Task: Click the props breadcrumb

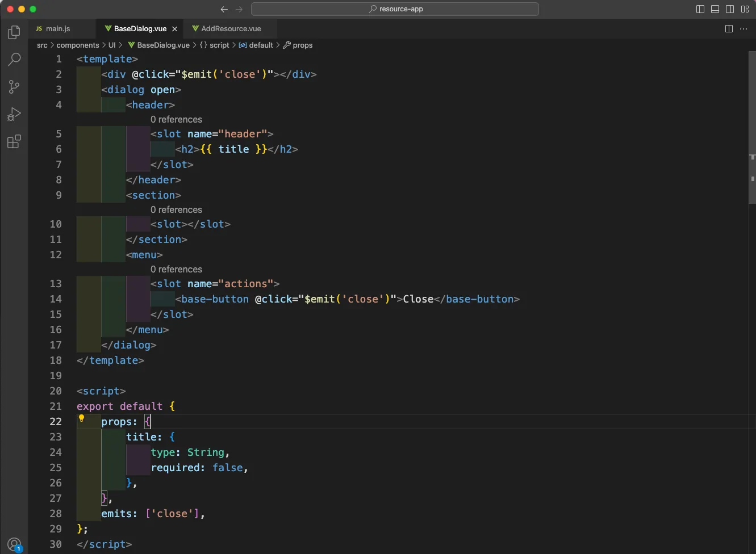Action: (298, 45)
